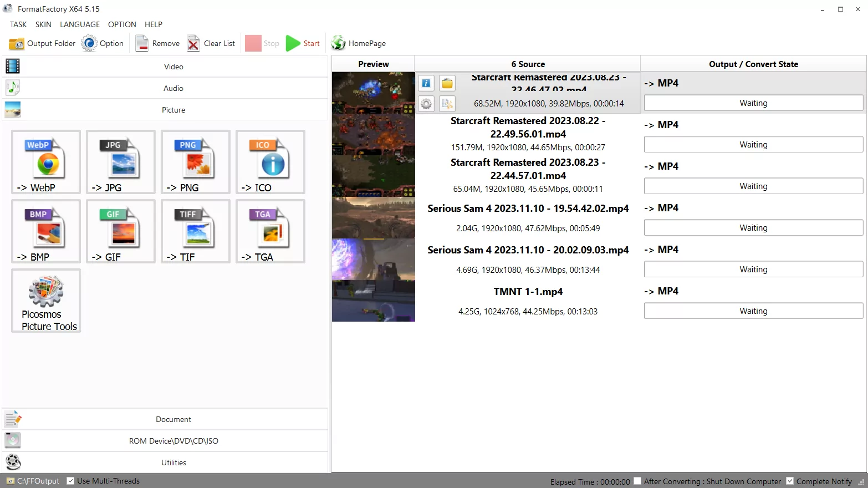This screenshot has width=868, height=488.
Task: Open the HomePage globe icon
Action: click(x=338, y=43)
